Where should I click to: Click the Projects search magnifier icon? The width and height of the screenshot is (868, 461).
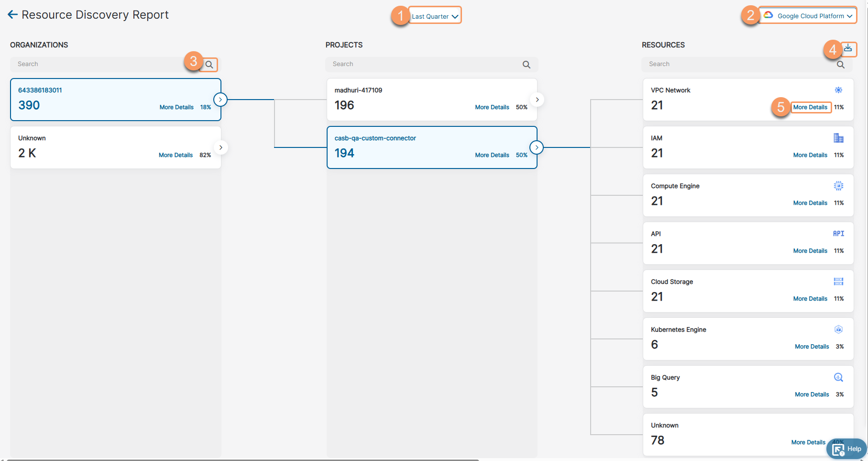coord(527,65)
